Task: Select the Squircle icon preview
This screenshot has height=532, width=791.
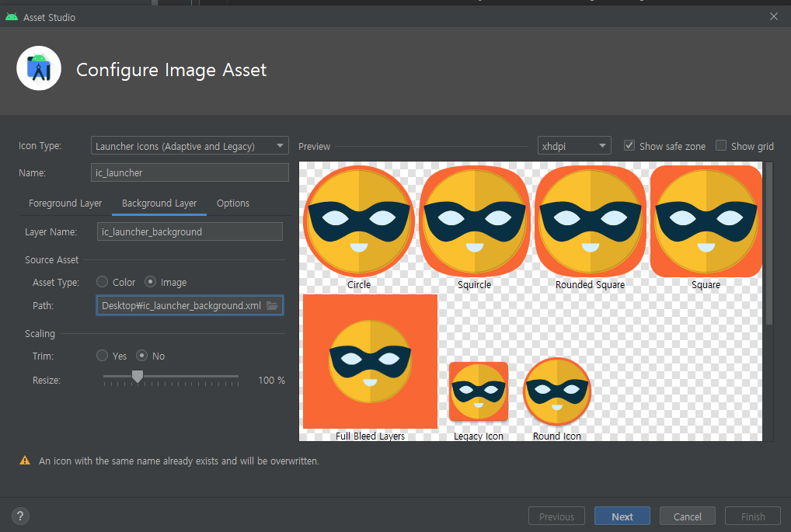Action: tap(474, 221)
